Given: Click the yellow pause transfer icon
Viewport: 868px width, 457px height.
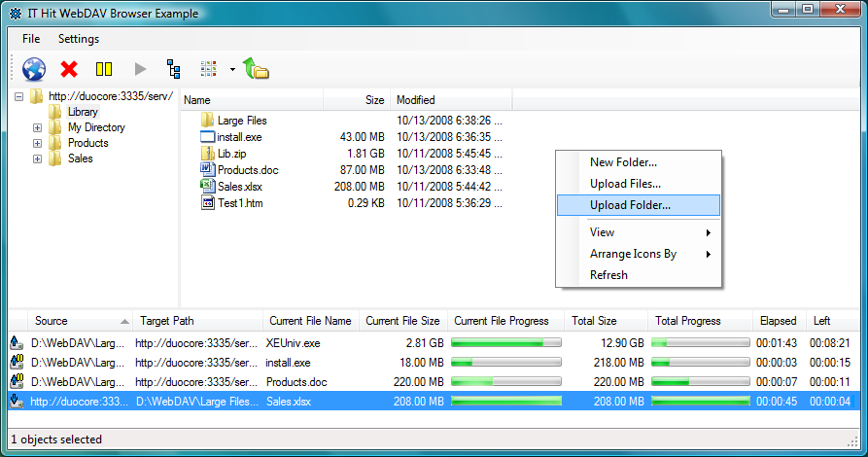Looking at the screenshot, I should pyautogui.click(x=104, y=69).
